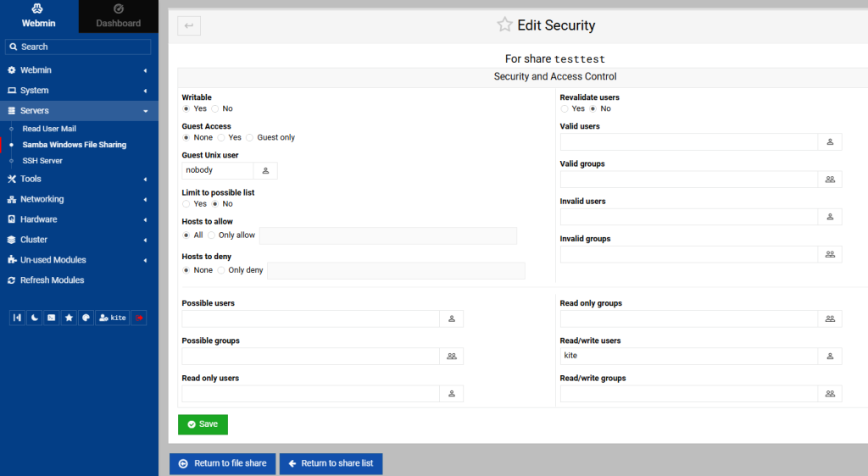The width and height of the screenshot is (868, 476).
Task: Click the green Save button
Action: (x=203, y=424)
